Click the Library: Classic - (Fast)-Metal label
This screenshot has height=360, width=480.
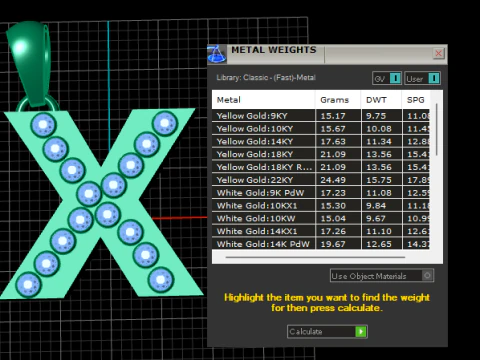[266, 78]
